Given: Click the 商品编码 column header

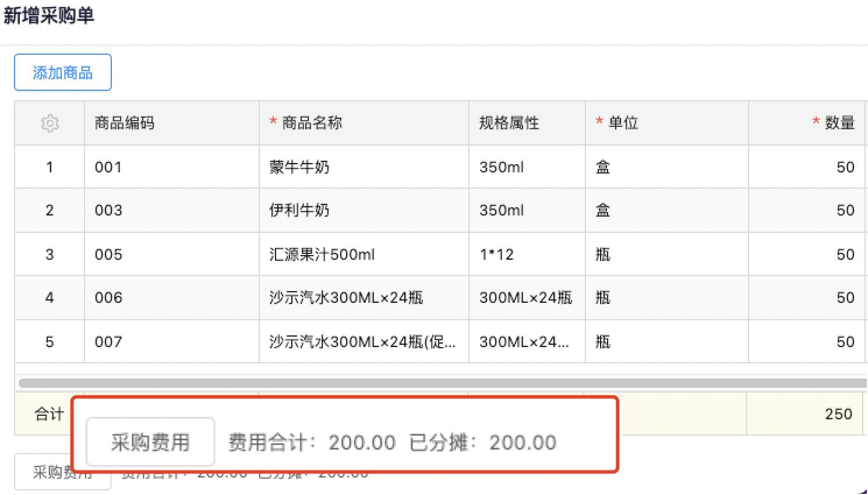Looking at the screenshot, I should click(125, 123).
